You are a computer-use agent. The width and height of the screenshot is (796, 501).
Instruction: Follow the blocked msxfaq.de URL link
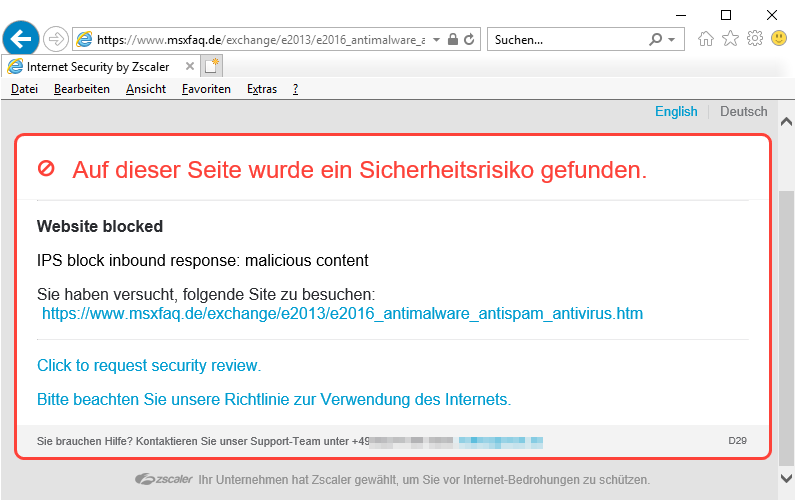coord(343,314)
